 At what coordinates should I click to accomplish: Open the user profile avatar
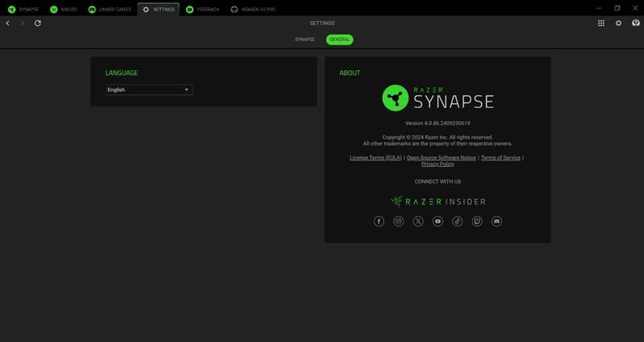(636, 23)
